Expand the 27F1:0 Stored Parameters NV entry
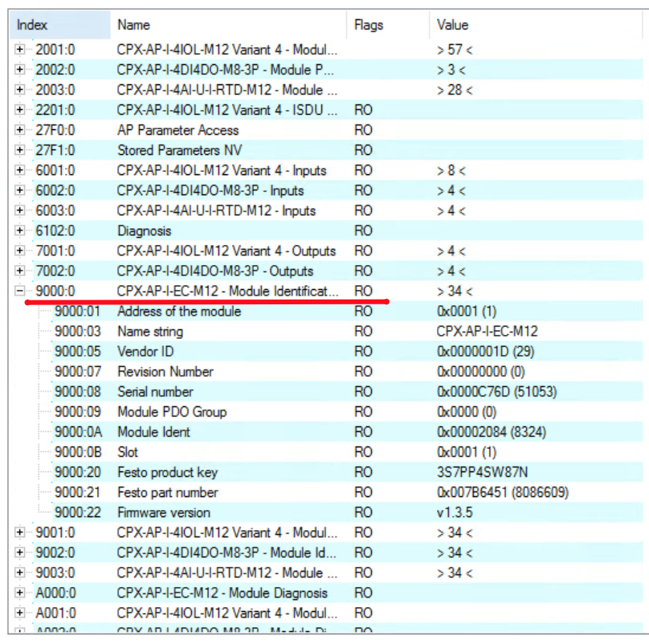The image size is (649, 644). tap(19, 150)
